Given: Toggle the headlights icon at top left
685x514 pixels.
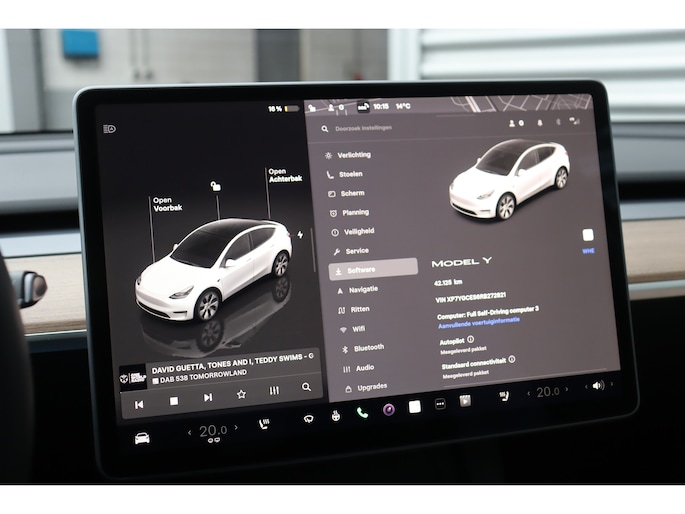Looking at the screenshot, I should (x=109, y=129).
